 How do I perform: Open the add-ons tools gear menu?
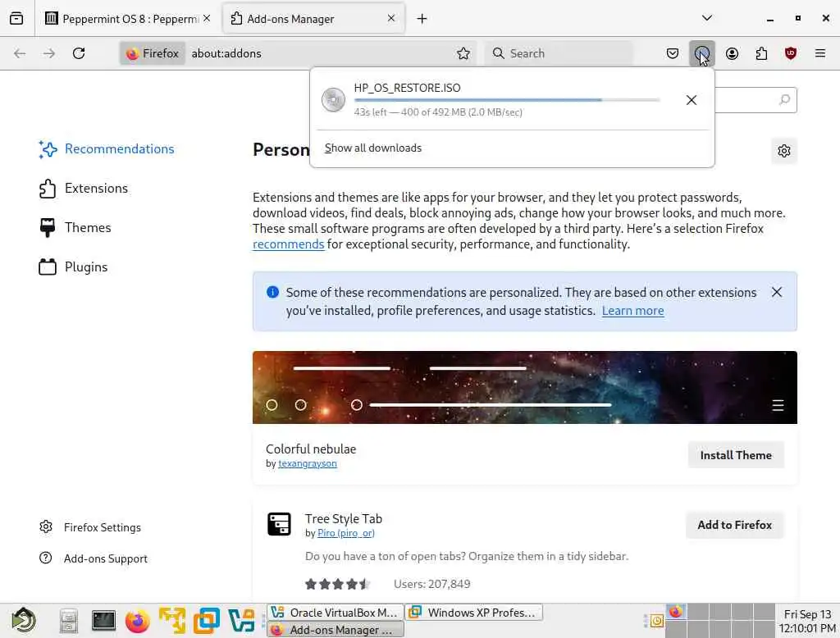pos(783,151)
